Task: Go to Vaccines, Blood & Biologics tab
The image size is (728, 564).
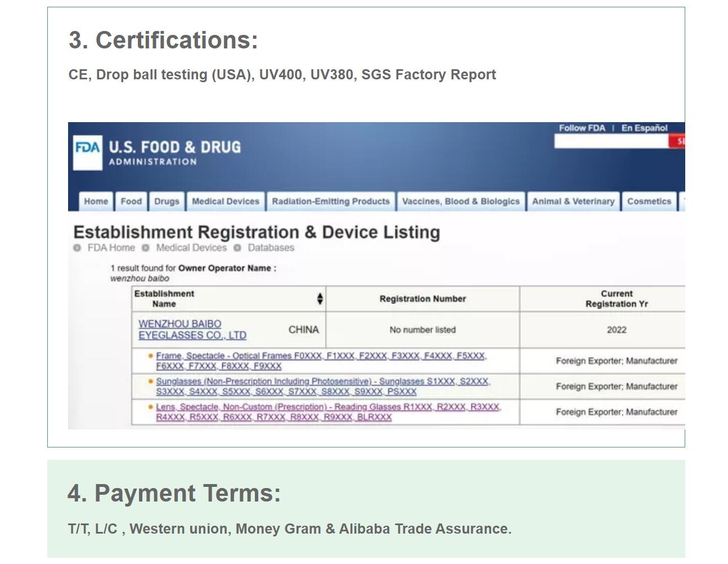Action: click(x=461, y=202)
